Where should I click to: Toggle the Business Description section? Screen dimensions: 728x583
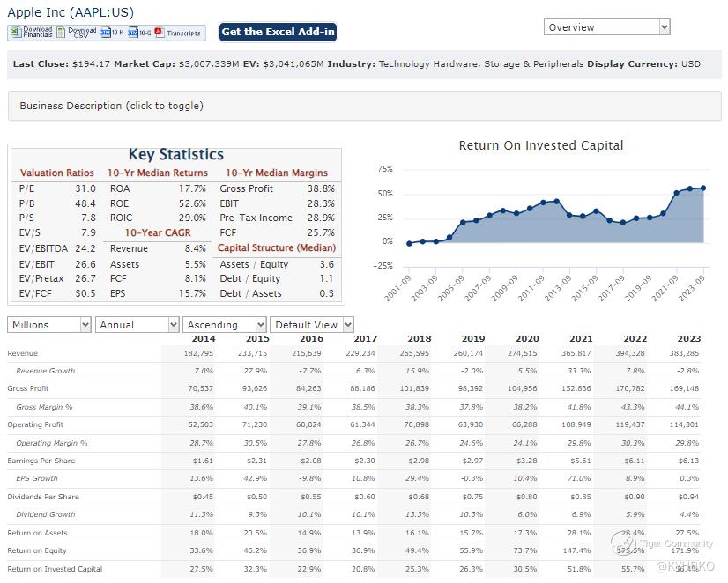(111, 106)
